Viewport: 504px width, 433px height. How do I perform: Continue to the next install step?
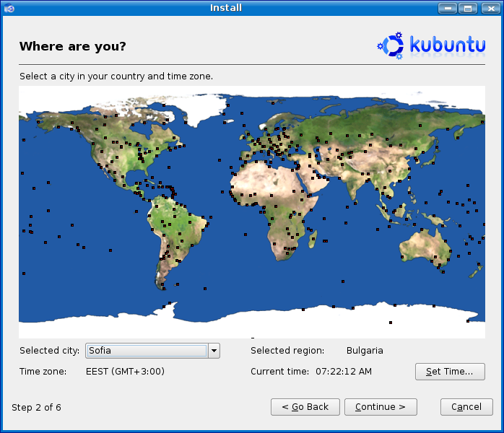[381, 407]
